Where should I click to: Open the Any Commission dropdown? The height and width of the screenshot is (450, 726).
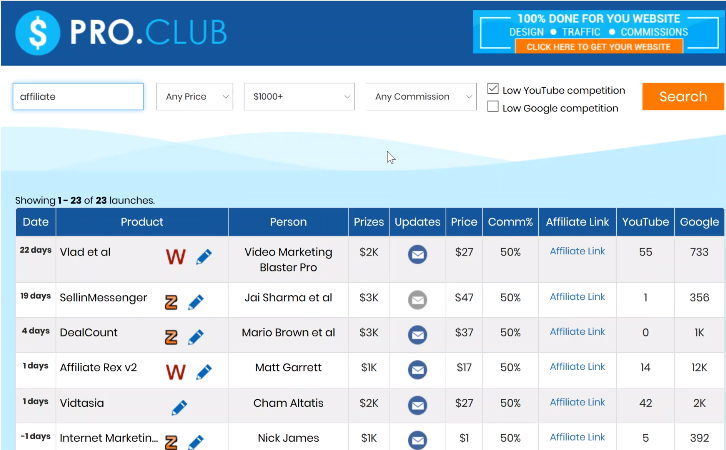(x=421, y=97)
